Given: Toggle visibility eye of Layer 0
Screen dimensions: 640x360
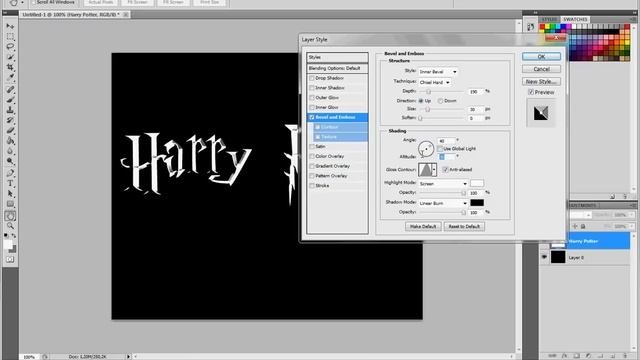Looking at the screenshot, I should (544, 257).
